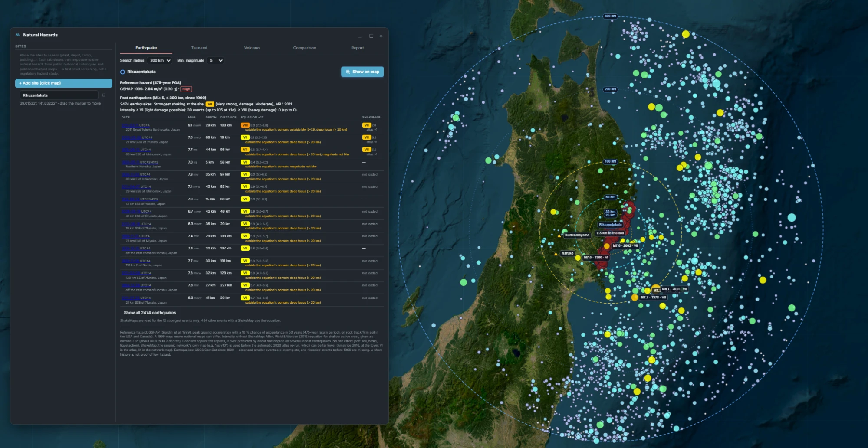
Task: Click the 300 km radius label on map
Action: tap(610, 16)
